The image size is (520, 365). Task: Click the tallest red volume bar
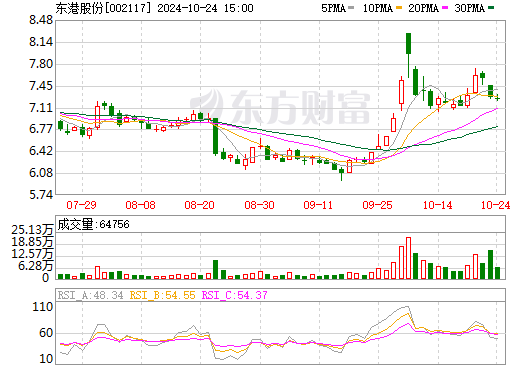pos(408,258)
